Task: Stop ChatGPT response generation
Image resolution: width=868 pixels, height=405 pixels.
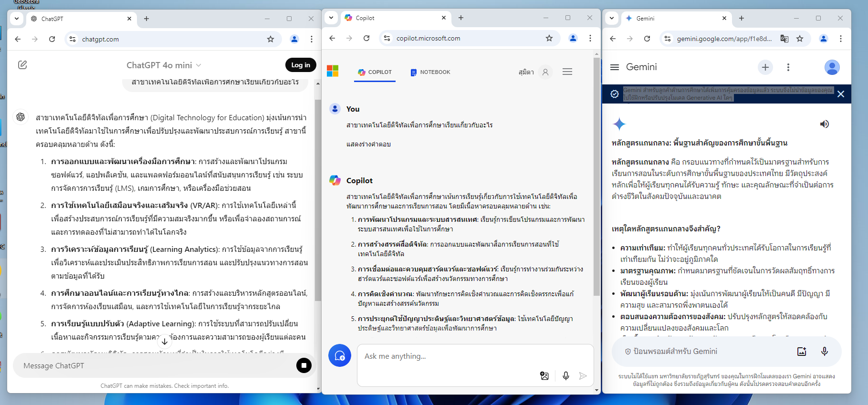Action: (x=304, y=365)
